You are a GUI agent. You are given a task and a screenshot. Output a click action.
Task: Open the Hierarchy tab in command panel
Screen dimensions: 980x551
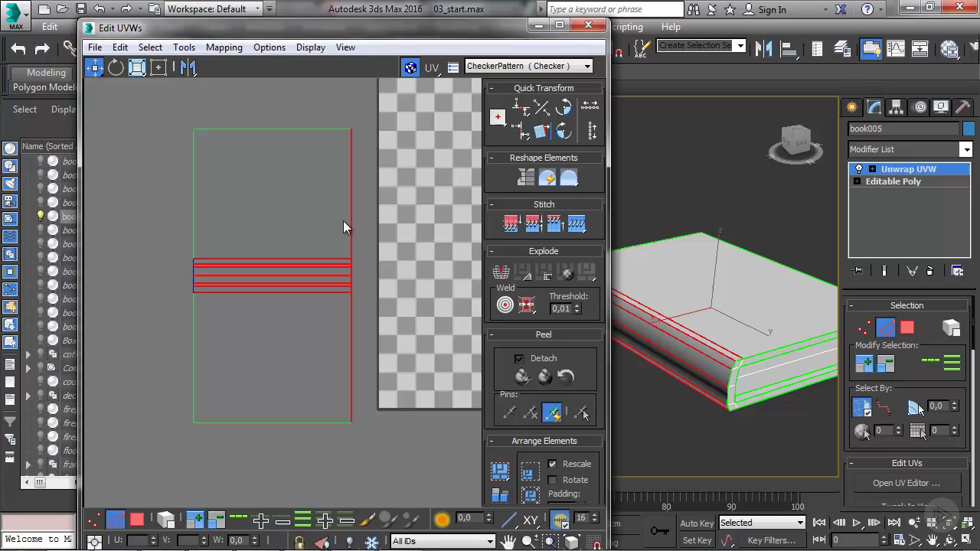pyautogui.click(x=896, y=107)
